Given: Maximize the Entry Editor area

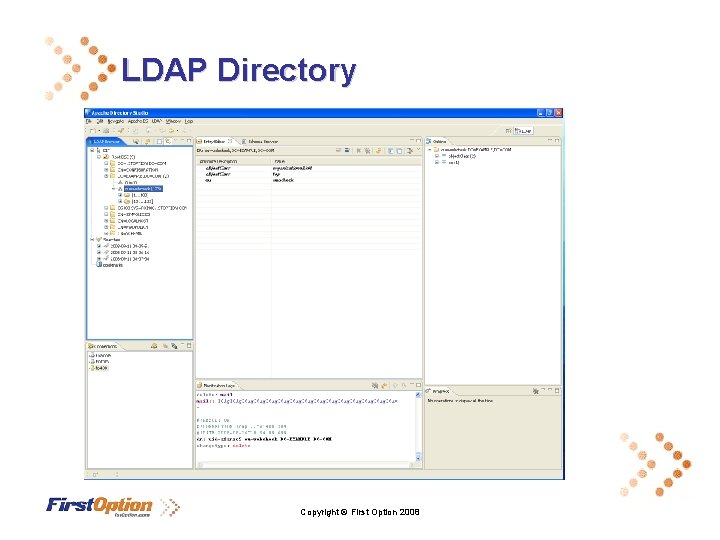Looking at the screenshot, I should point(418,140).
